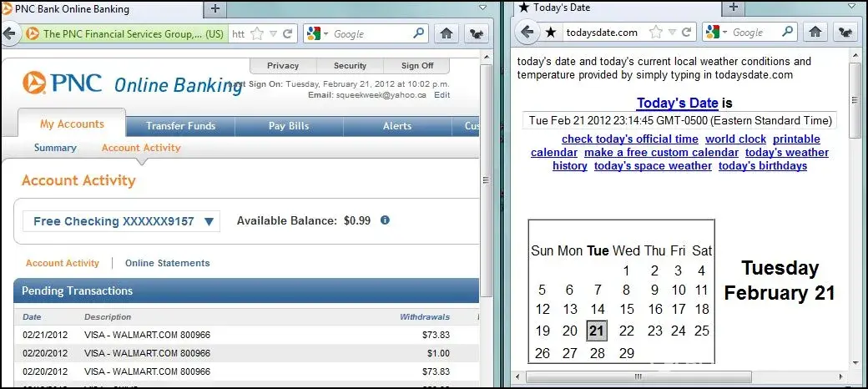Click the Withdrawals column header
Image resolution: width=868 pixels, height=389 pixels.
tap(425, 317)
